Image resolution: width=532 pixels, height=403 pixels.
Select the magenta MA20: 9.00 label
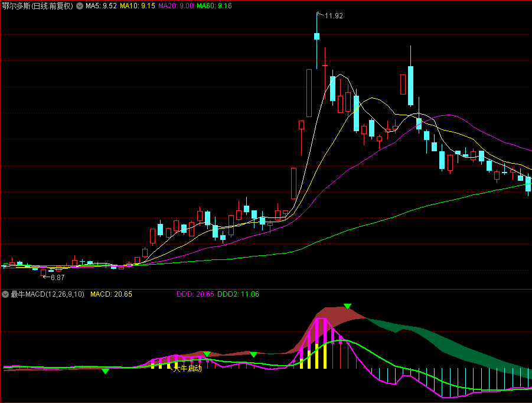175,6
